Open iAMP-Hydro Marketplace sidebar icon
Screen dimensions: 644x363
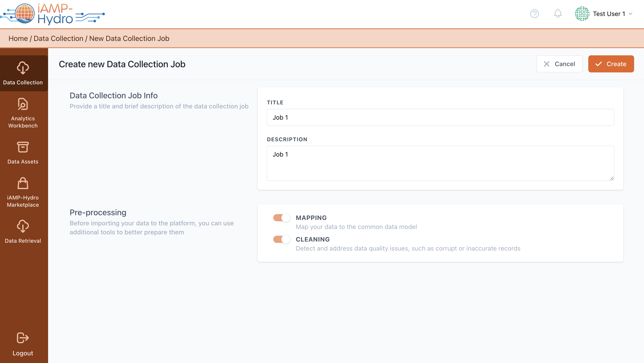[x=23, y=183]
